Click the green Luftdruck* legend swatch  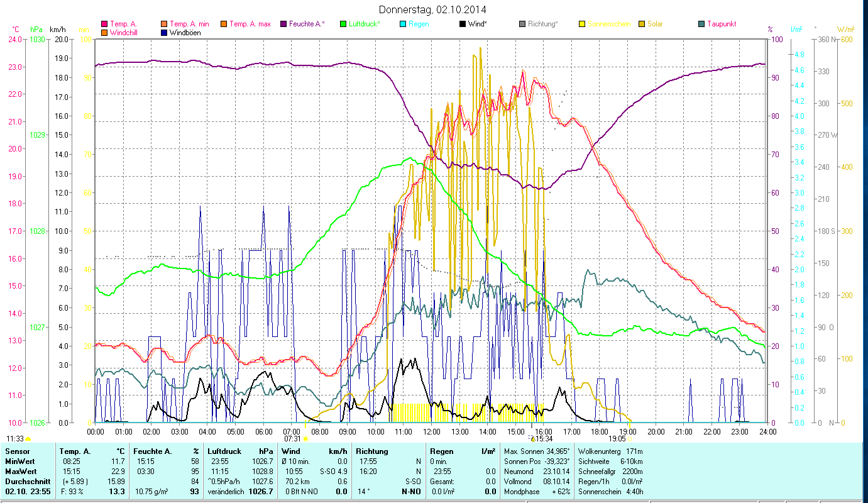pos(343,24)
